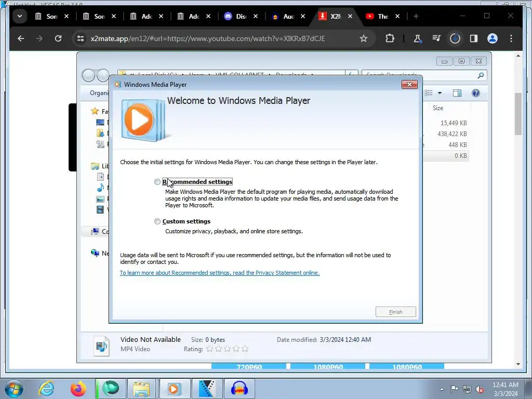Click the Finish button
This screenshot has width=532, height=399.
coord(395,312)
